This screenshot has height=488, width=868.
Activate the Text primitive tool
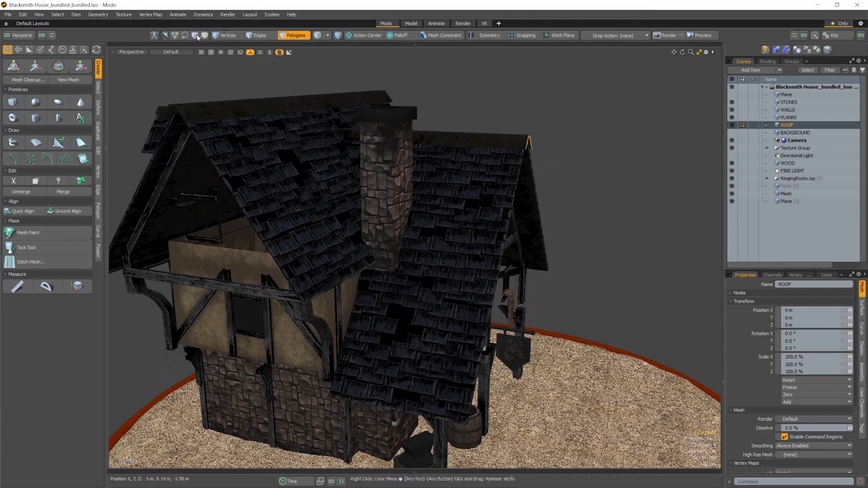tap(81, 118)
